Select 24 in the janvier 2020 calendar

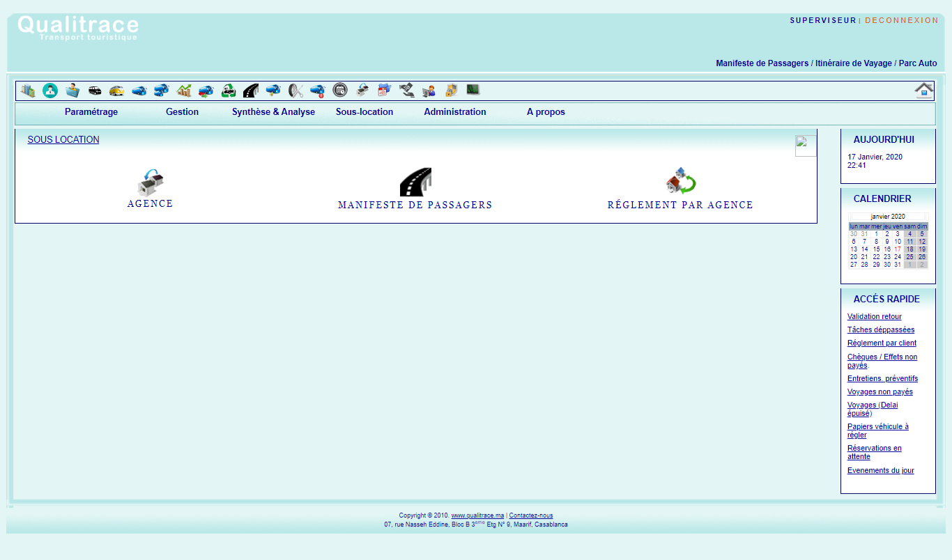898,257
